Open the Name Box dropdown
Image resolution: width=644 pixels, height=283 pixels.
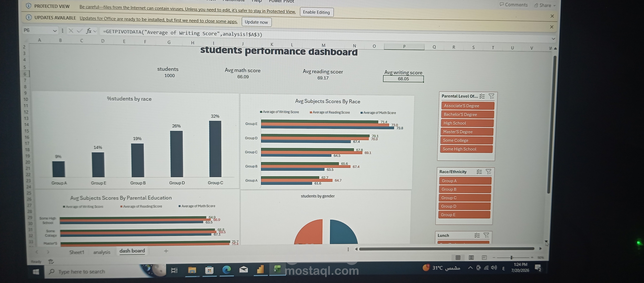55,31
